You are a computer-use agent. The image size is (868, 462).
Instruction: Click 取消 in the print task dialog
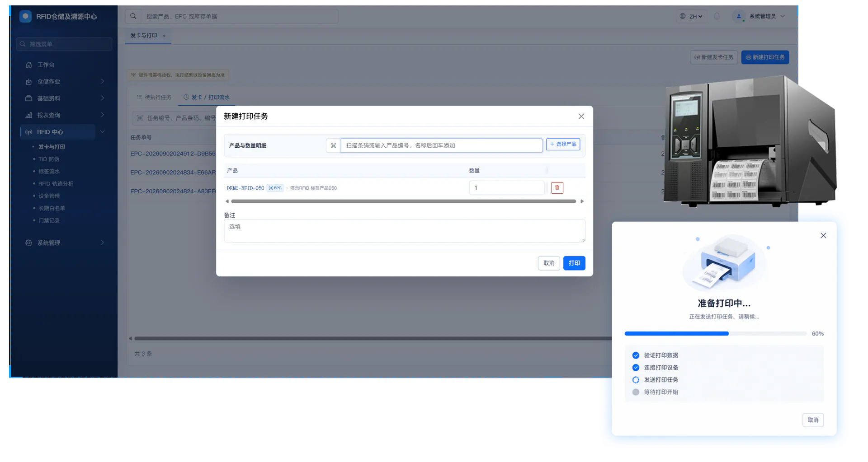click(x=549, y=263)
